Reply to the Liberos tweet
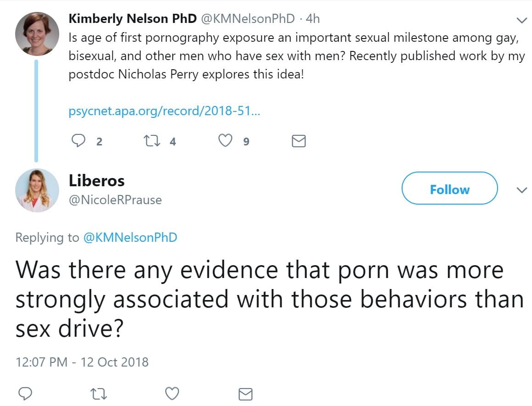Image resolution: width=532 pixels, height=406 pixels. tap(26, 394)
